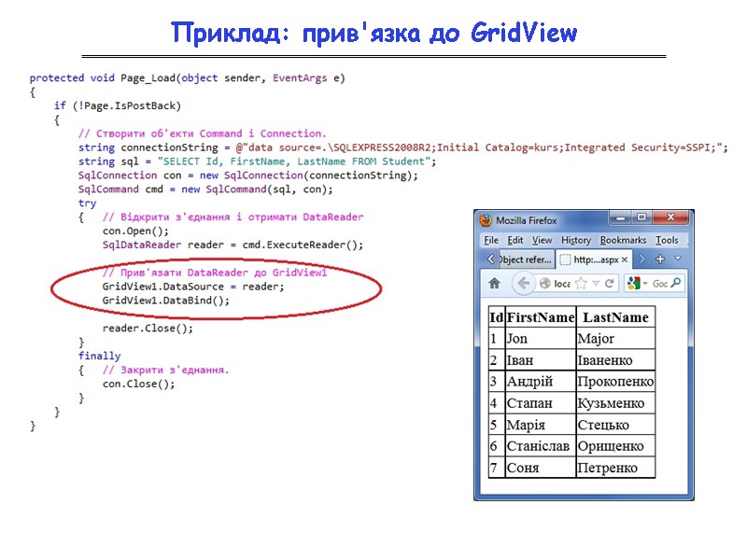747x560 pixels.
Task: Click the Прокопенко cell in the table
Action: pos(615,382)
